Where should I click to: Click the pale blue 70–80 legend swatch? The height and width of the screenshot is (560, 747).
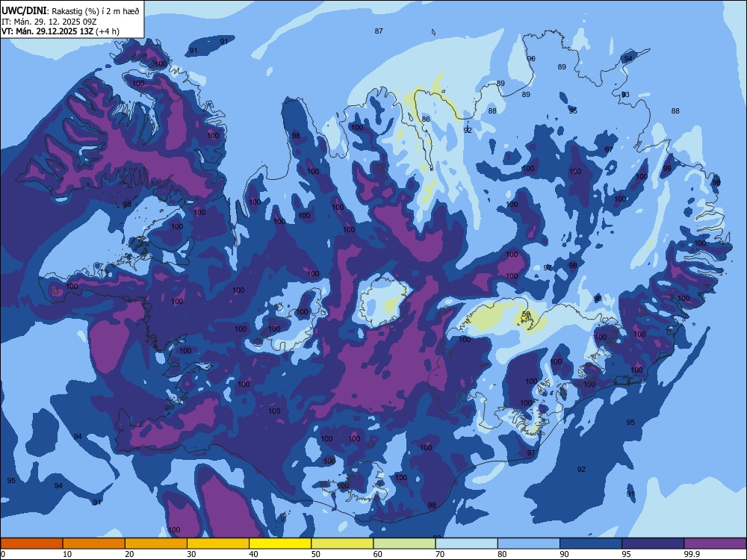click(466, 544)
